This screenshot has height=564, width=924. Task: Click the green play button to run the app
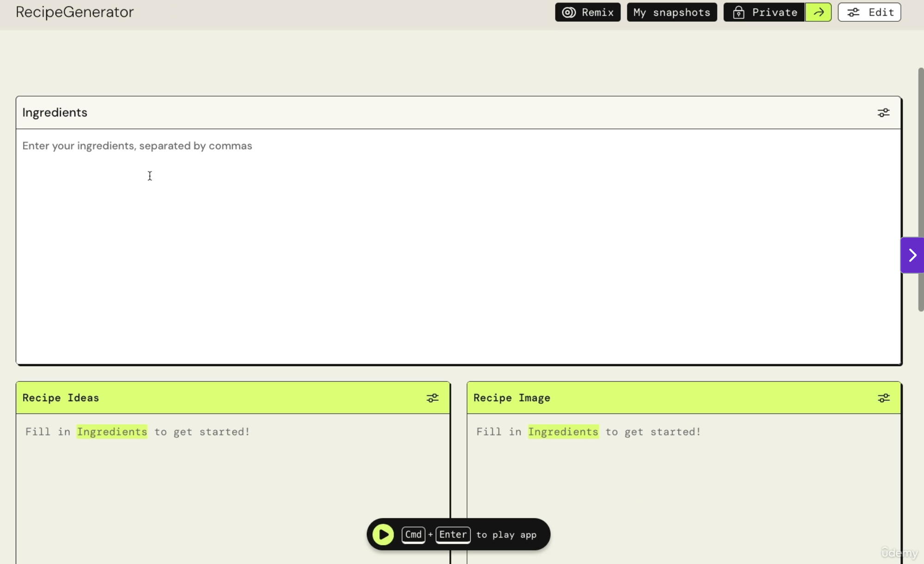383,534
